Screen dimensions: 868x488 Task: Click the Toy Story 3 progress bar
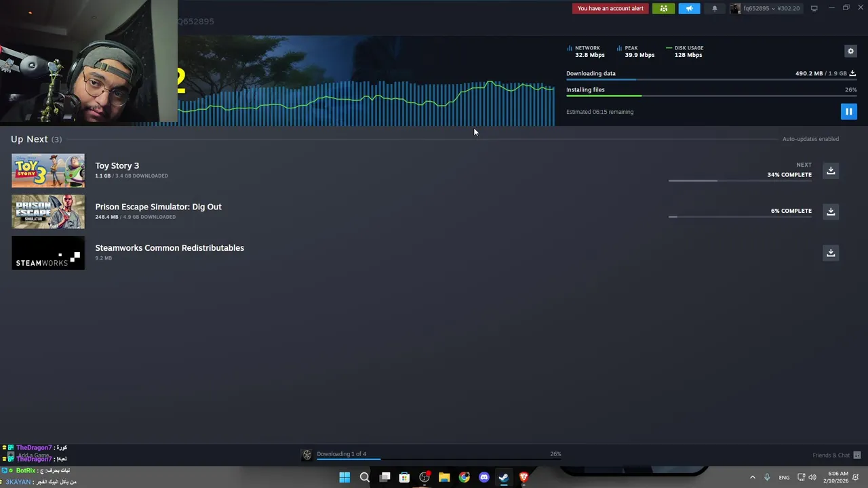coord(740,181)
